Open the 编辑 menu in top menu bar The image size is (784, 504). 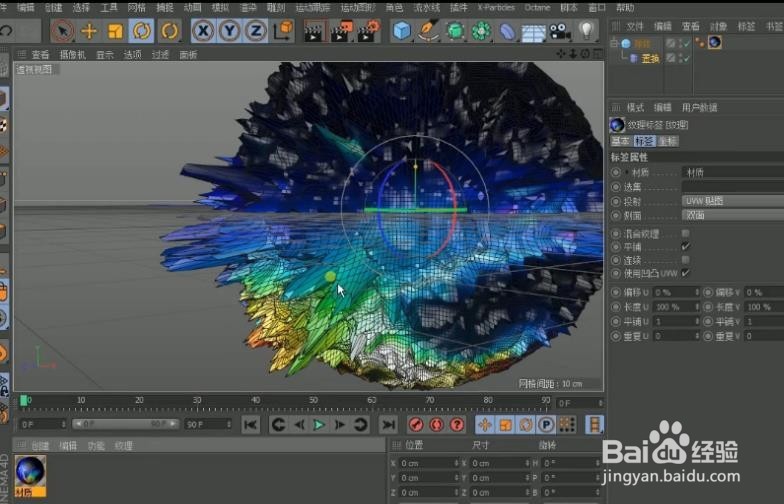pos(26,7)
